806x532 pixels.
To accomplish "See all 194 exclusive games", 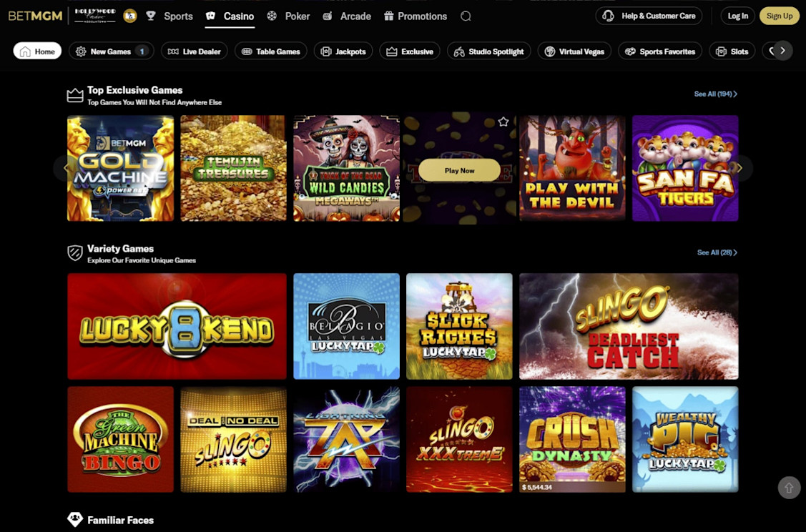I will (715, 94).
